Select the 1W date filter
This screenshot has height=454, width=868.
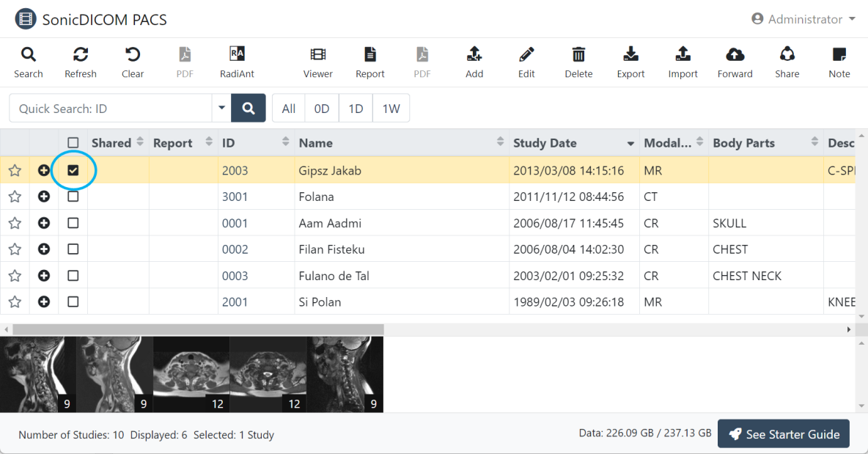[x=391, y=109]
